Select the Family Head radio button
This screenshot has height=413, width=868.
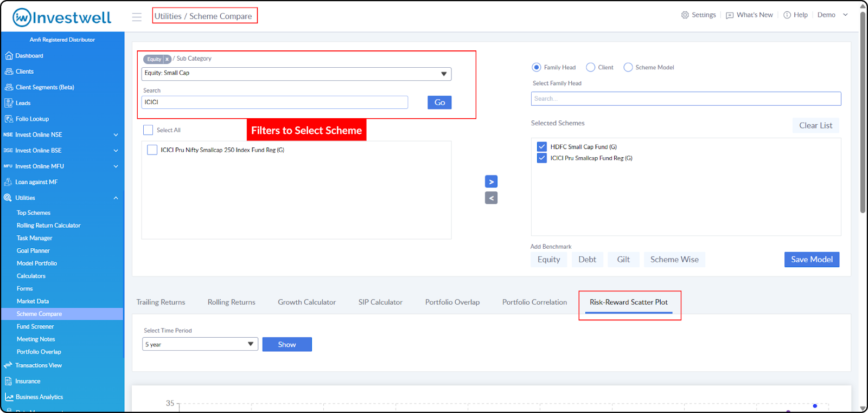tap(537, 67)
